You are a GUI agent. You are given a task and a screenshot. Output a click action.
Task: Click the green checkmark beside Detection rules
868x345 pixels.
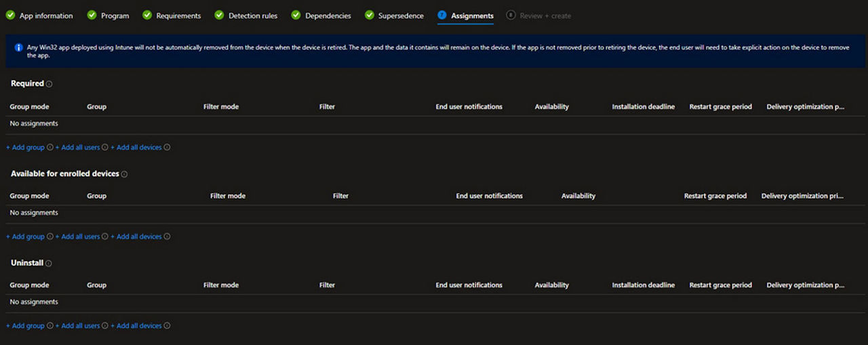[219, 15]
